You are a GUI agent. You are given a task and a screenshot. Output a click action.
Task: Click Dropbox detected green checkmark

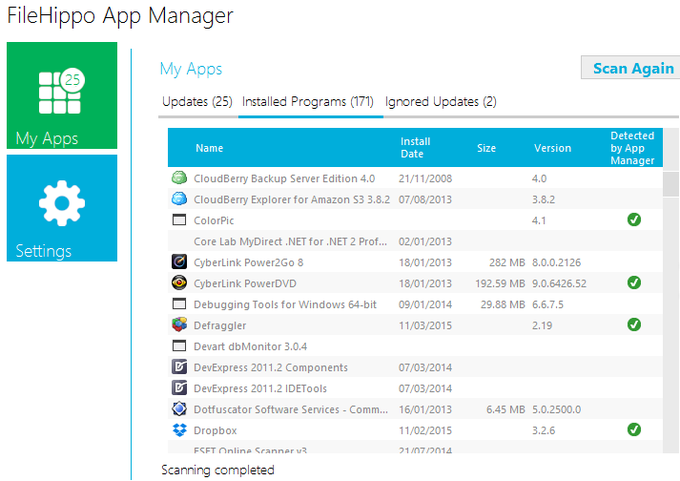pyautogui.click(x=634, y=430)
